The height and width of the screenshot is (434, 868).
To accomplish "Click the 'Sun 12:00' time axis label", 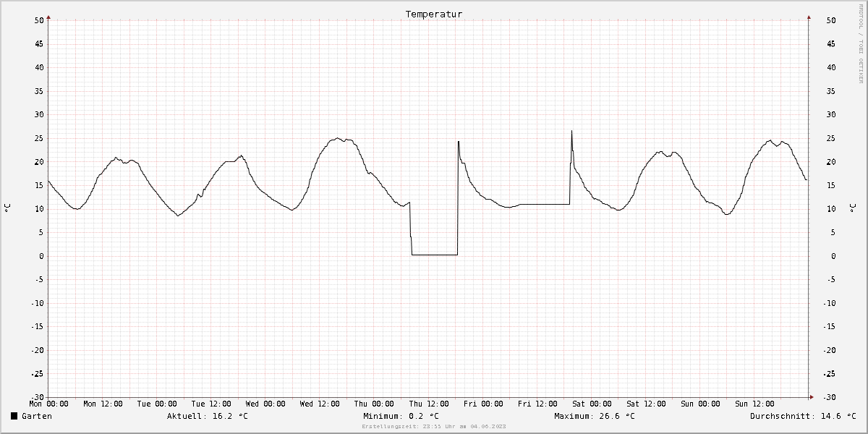I will pyautogui.click(x=754, y=404).
